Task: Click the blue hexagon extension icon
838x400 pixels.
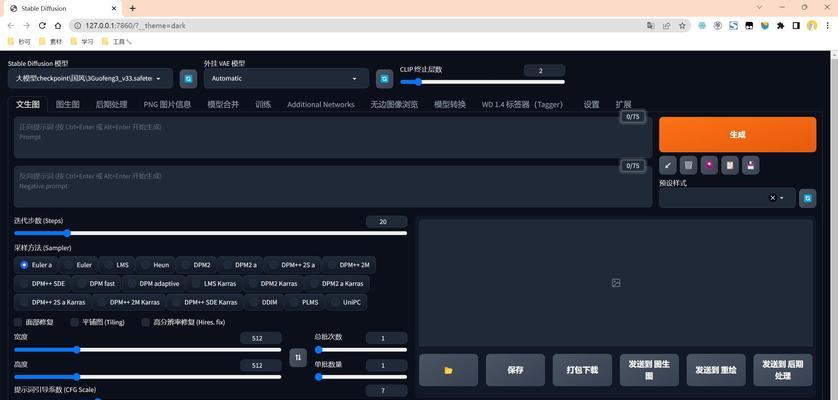Action: pos(703,25)
